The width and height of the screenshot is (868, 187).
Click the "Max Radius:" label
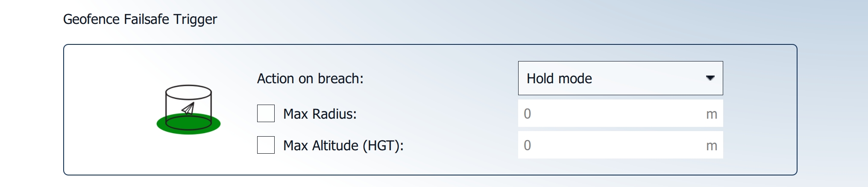coord(320,114)
